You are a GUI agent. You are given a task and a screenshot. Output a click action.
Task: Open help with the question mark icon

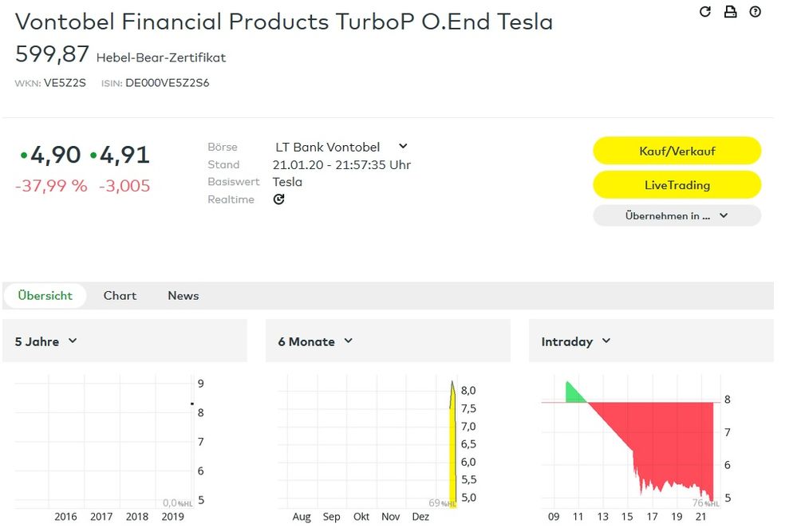click(x=756, y=13)
